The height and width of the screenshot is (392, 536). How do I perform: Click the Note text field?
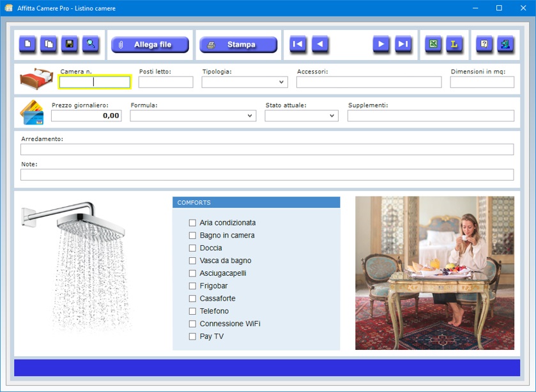coord(267,175)
